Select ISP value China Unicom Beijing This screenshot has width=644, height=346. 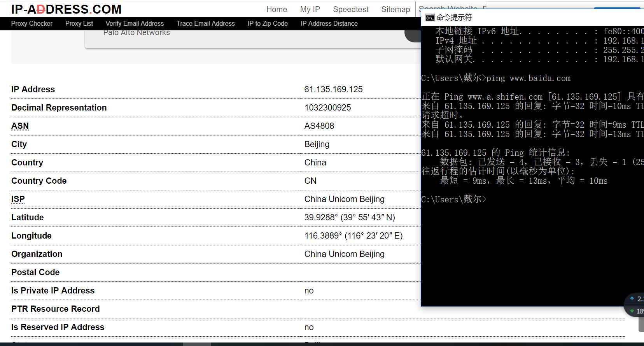[x=344, y=199]
